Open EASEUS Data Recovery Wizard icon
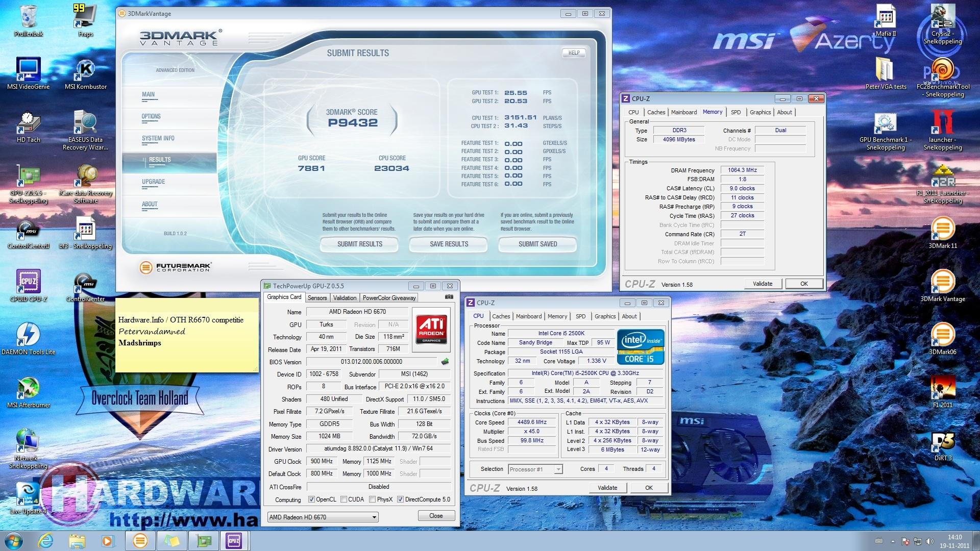 pyautogui.click(x=86, y=130)
